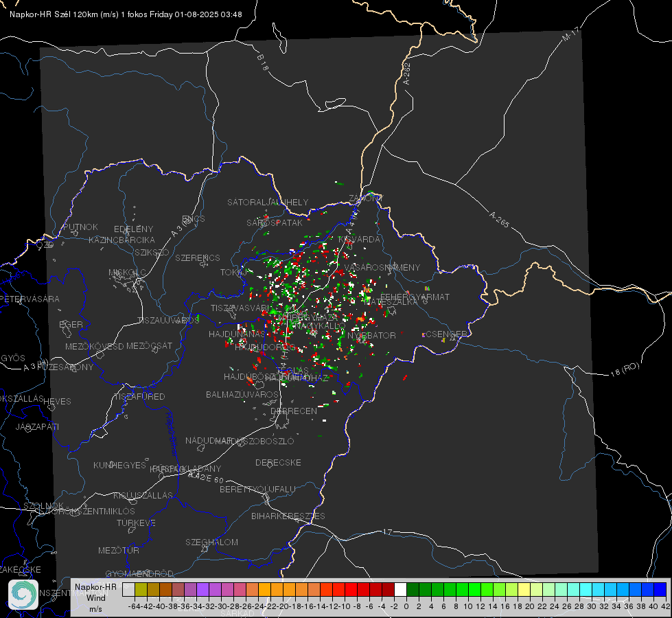Pick the olive swatch above the -64 label
672x618 pixels.
tap(141, 589)
